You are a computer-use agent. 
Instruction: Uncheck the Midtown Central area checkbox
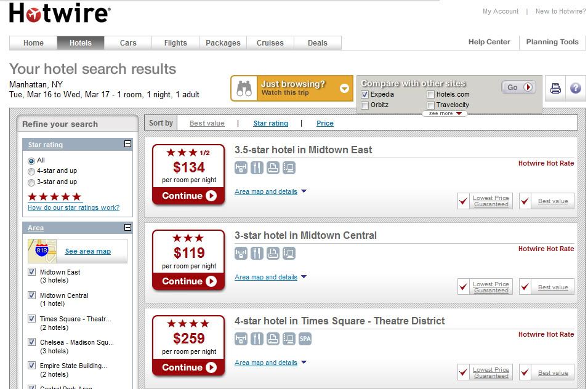tap(32, 295)
